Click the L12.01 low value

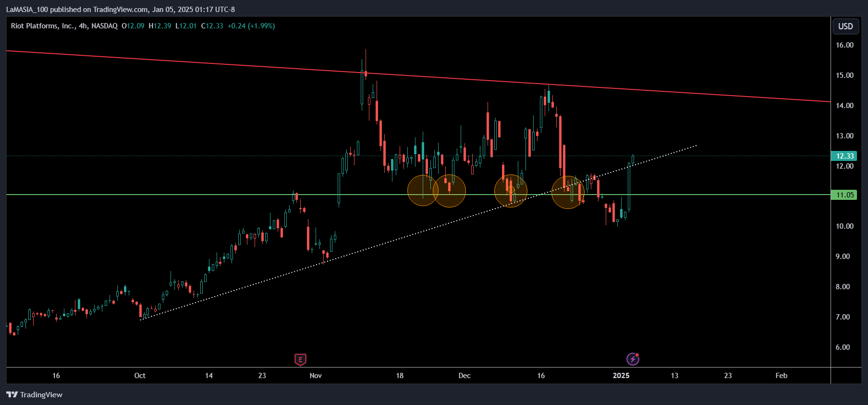pyautogui.click(x=186, y=26)
